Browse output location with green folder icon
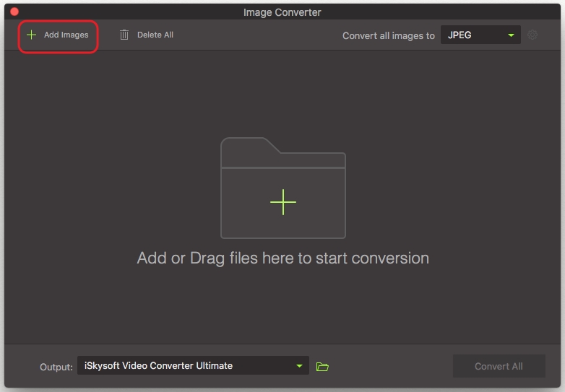The width and height of the screenshot is (565, 392). (322, 367)
